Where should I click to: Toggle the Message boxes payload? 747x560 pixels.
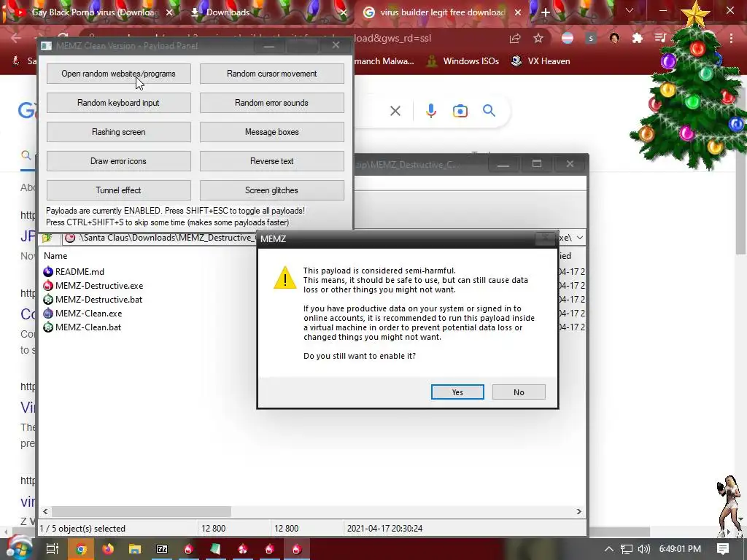272,132
